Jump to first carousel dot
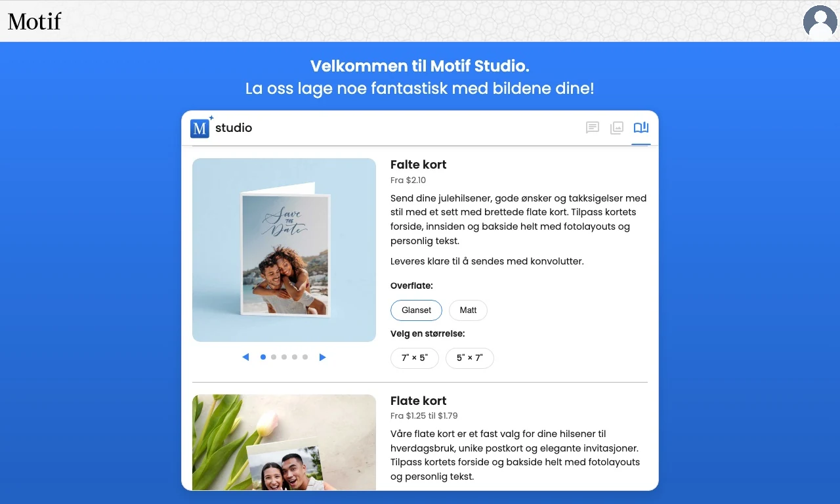Screen dimensions: 840x504 [x=263, y=357]
